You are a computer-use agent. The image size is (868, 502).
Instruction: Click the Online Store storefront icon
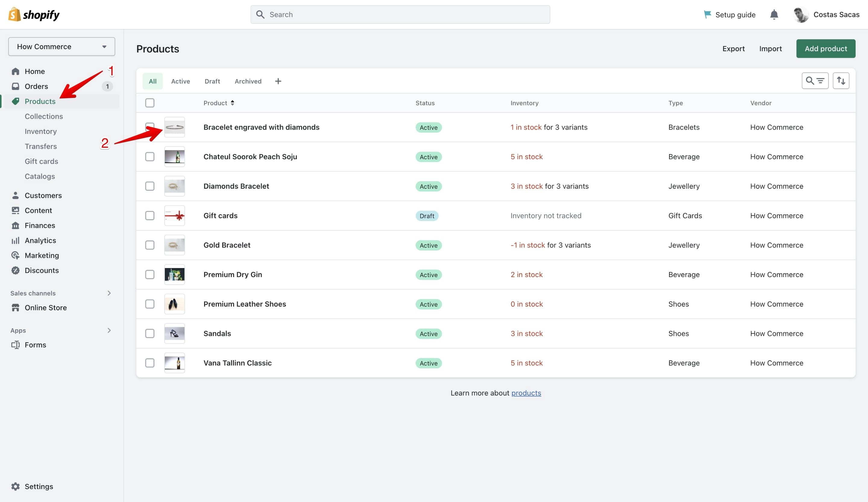[15, 308]
